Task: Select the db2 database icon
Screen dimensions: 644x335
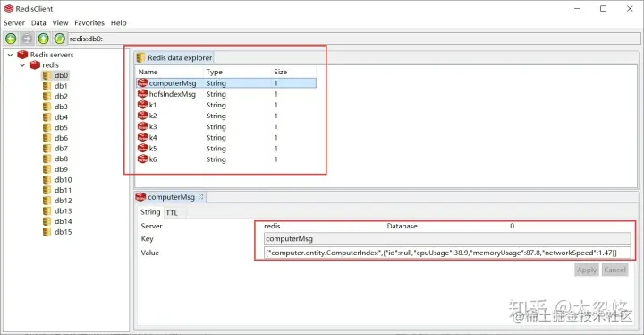Action: [x=47, y=97]
